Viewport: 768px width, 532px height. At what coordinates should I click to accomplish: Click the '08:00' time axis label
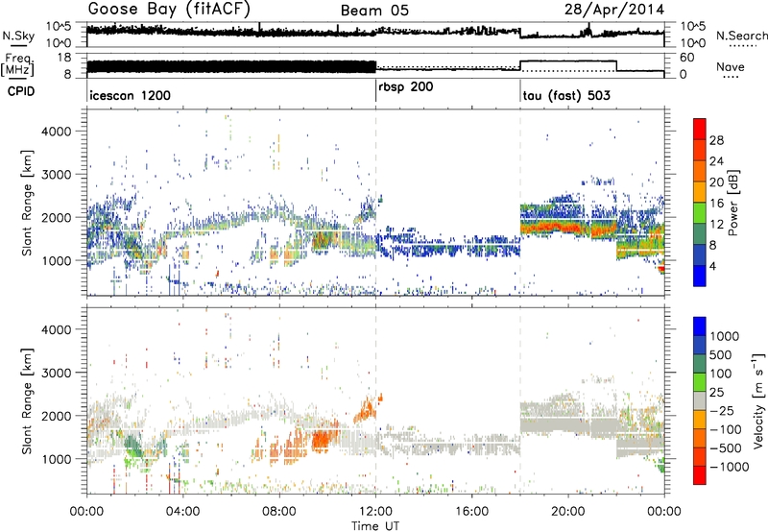279,512
